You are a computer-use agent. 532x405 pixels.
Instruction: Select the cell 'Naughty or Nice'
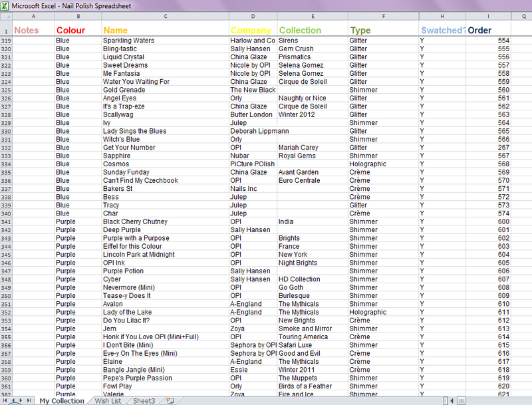click(x=313, y=98)
